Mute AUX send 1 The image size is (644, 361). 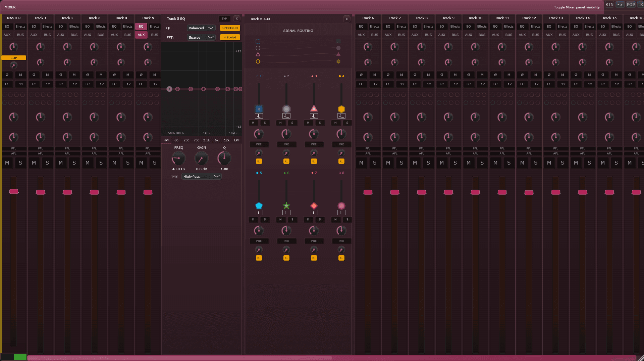pyautogui.click(x=253, y=123)
